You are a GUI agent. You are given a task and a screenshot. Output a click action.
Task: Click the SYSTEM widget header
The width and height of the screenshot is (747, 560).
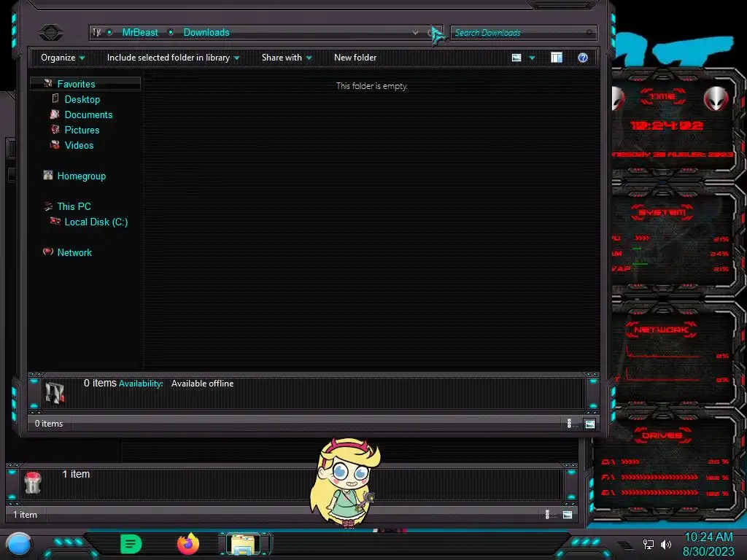pyautogui.click(x=662, y=212)
